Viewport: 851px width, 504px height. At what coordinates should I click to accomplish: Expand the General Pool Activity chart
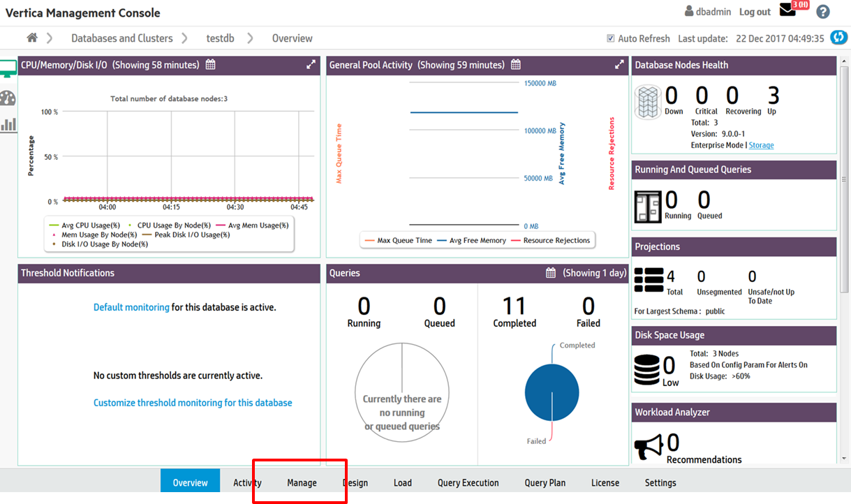tap(619, 65)
